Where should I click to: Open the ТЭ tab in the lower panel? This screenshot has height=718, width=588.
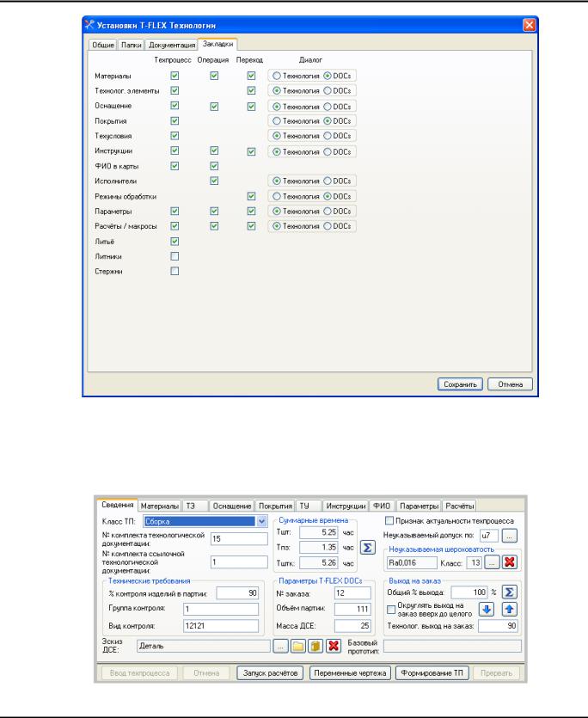[195, 506]
